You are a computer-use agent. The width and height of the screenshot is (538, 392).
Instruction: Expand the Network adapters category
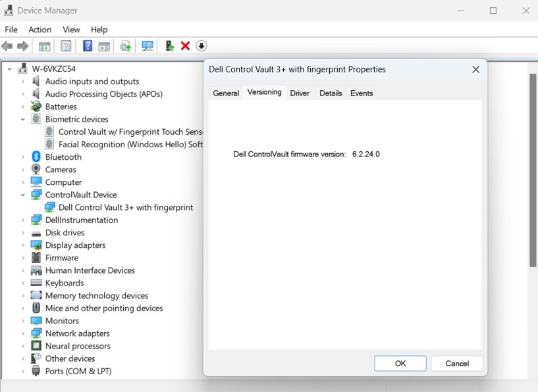coord(22,333)
